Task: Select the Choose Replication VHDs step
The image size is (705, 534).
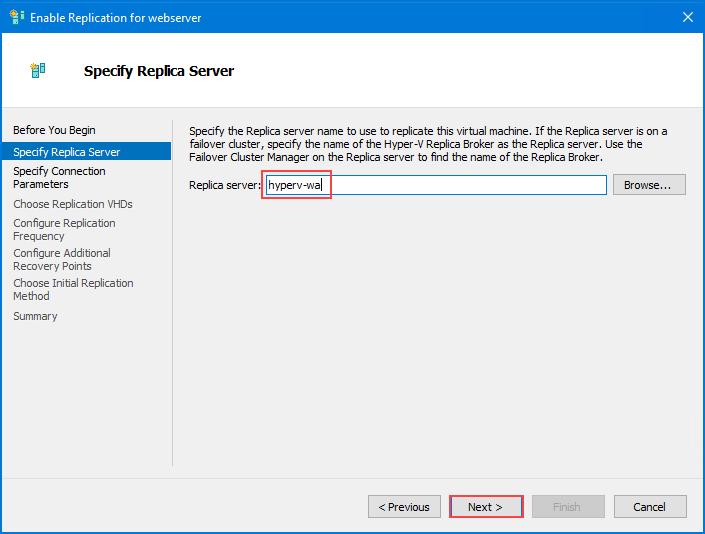Action: point(73,204)
